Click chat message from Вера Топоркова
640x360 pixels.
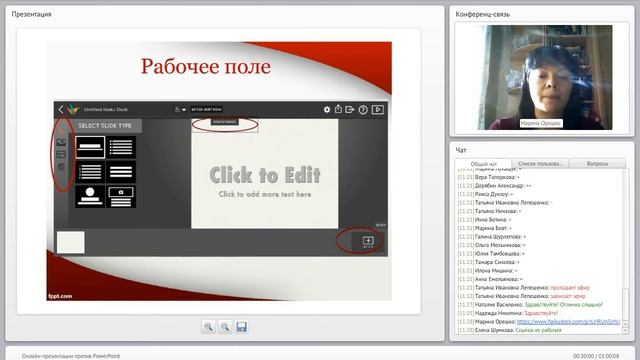pos(489,177)
